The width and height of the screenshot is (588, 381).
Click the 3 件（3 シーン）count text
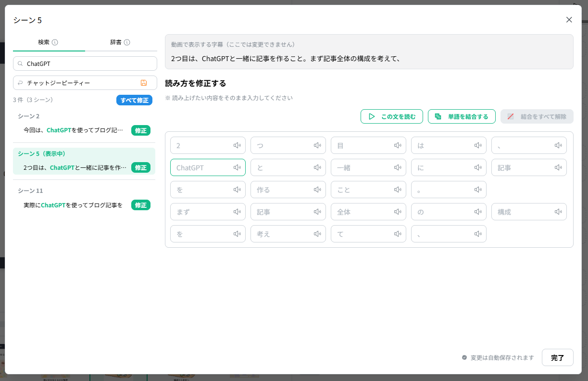click(33, 100)
